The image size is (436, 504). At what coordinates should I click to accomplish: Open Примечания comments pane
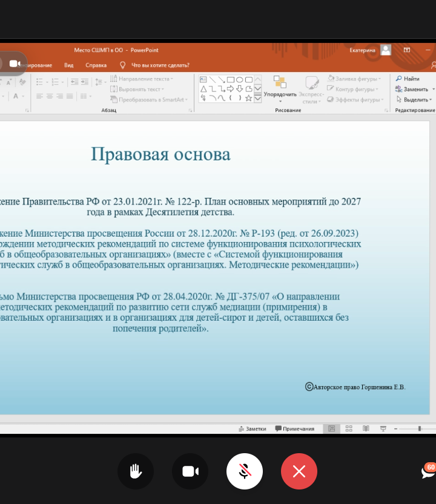click(295, 428)
